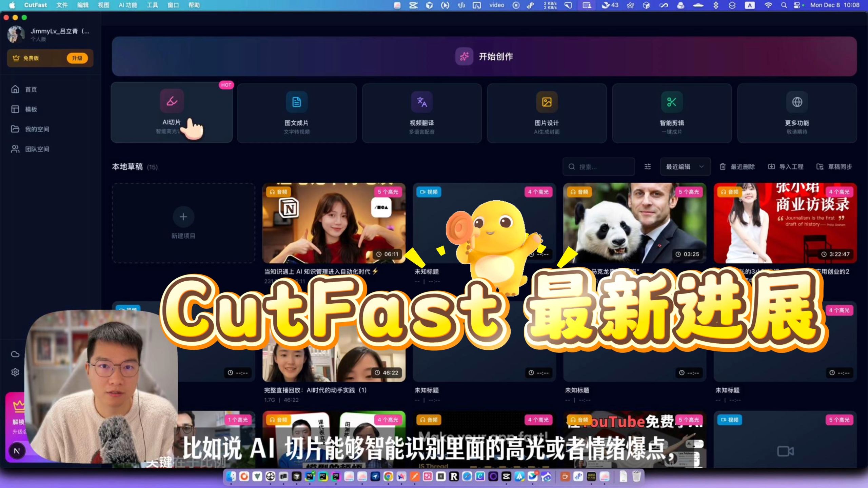Click the 升级 upgrade button

(x=77, y=58)
